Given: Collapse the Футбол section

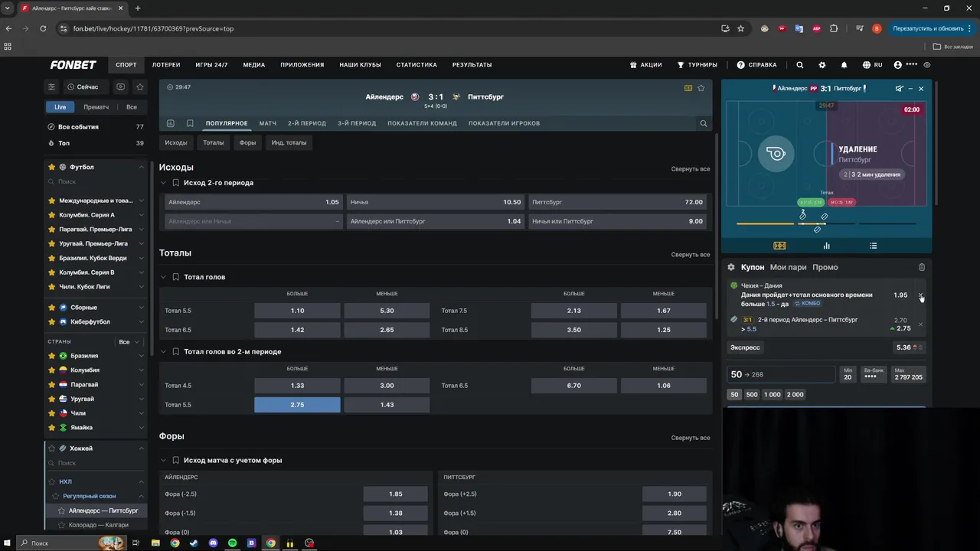Looking at the screenshot, I should click(x=141, y=167).
